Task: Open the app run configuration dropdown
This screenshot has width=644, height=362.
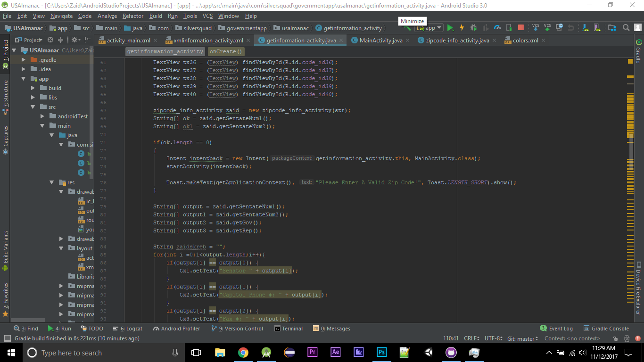Action: (429, 28)
